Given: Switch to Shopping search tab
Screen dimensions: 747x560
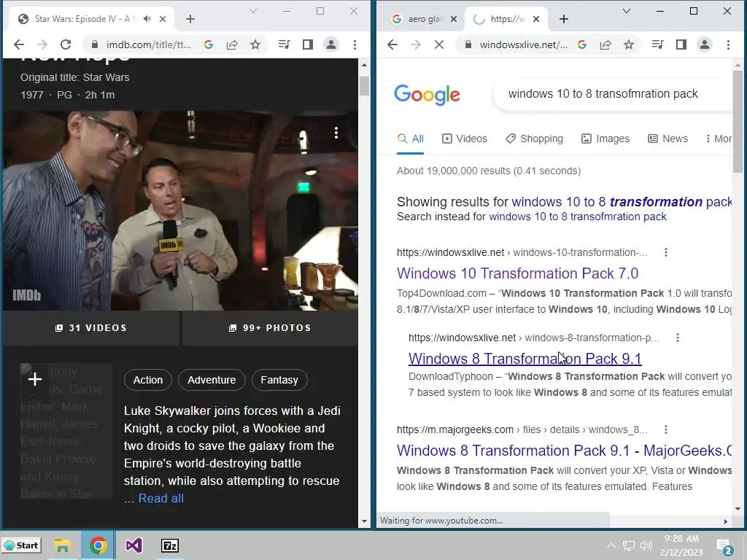Looking at the screenshot, I should [x=534, y=139].
